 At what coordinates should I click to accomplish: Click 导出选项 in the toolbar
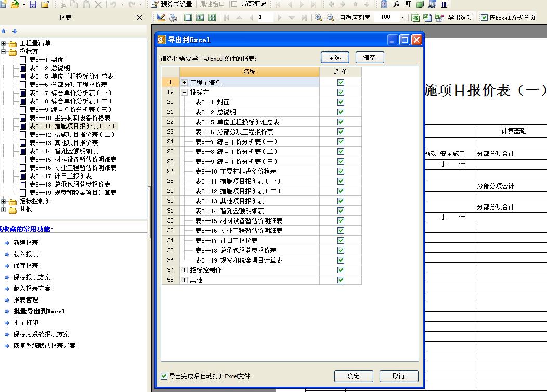point(461,18)
